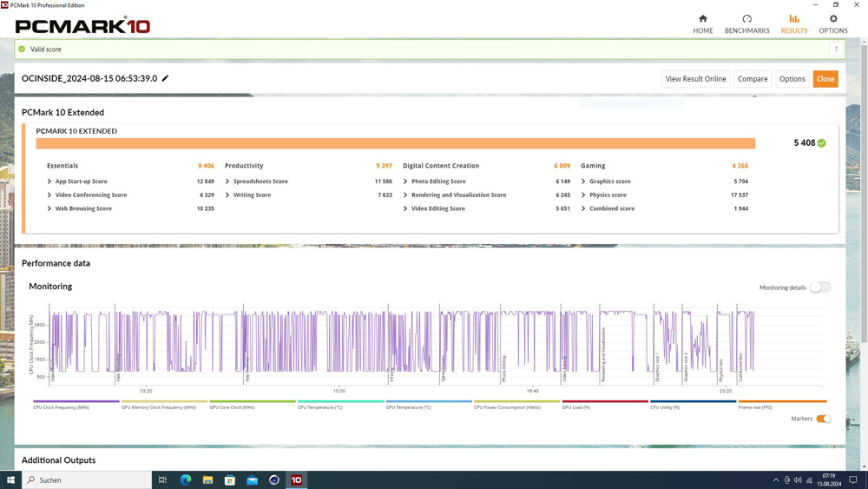This screenshot has width=868, height=489.
Task: Click the green valid score checkmark icon
Action: point(22,50)
